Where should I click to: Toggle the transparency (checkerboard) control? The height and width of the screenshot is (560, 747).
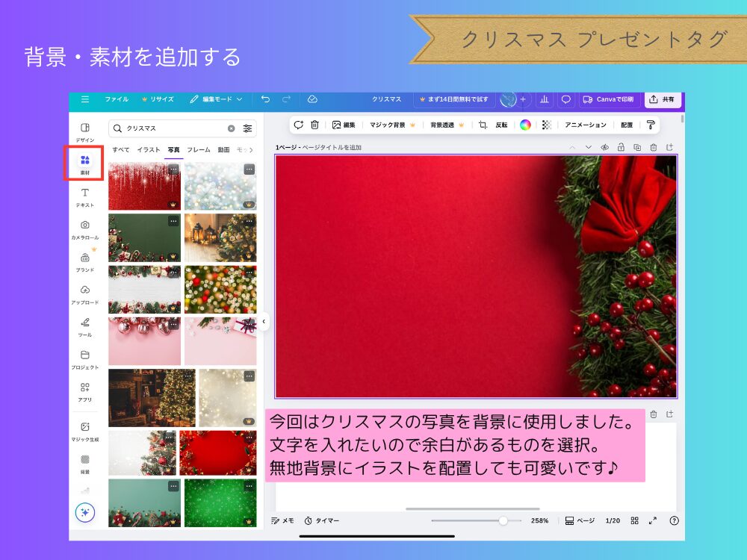(548, 125)
